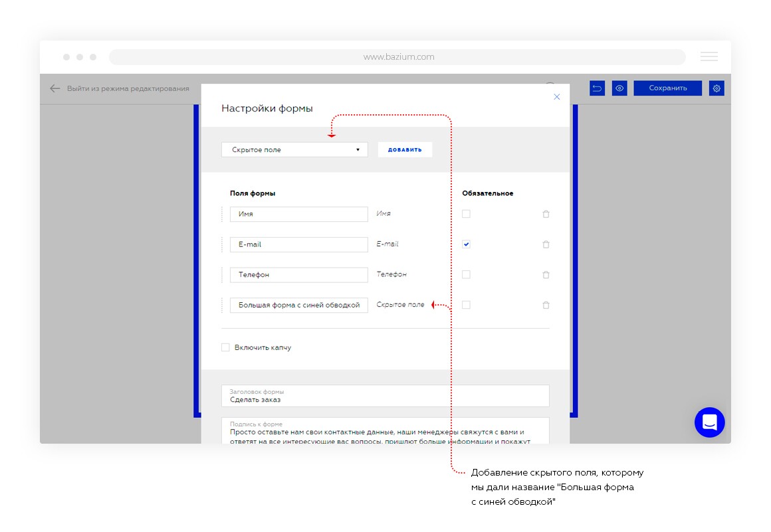Edit the E-mail field name input
This screenshot has width=771, height=532.
(298, 244)
